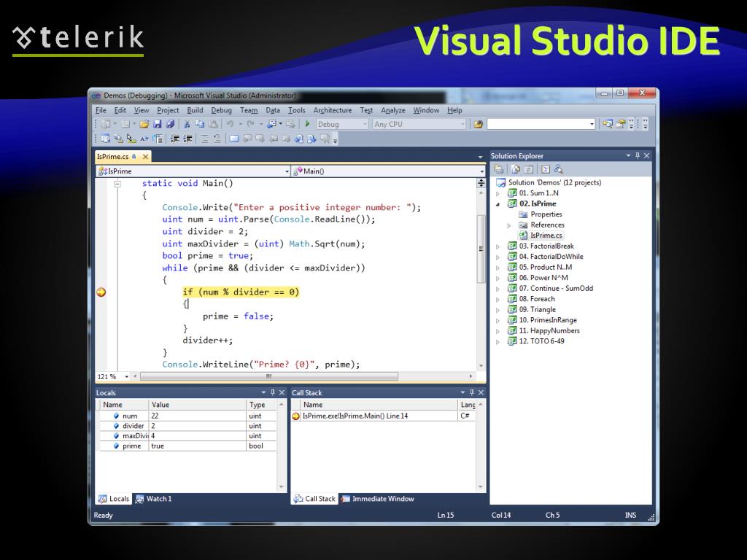Open the Window menu
Screen dimensions: 747x560
pyautogui.click(x=426, y=111)
